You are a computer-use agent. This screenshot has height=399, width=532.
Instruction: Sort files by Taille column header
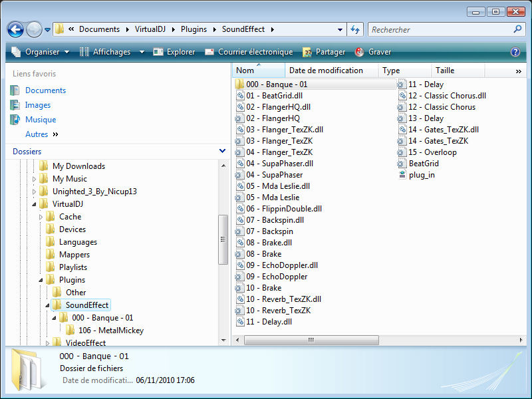click(x=445, y=70)
